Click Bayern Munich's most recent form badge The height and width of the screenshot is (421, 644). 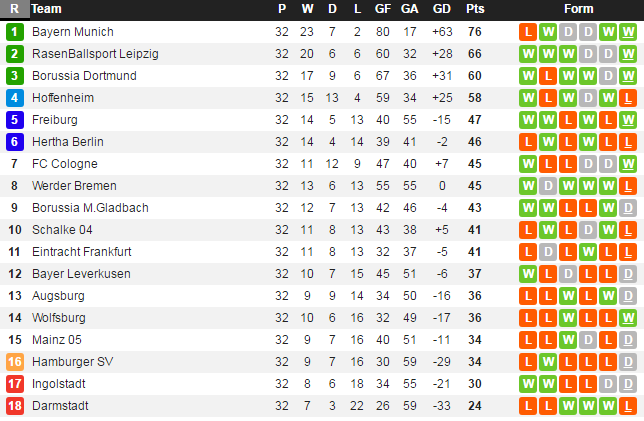click(x=627, y=32)
